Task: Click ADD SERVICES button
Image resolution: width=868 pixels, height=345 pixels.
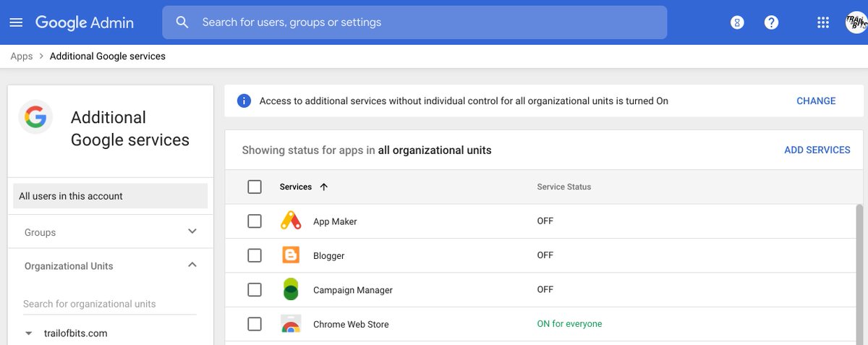Action: 817,150
